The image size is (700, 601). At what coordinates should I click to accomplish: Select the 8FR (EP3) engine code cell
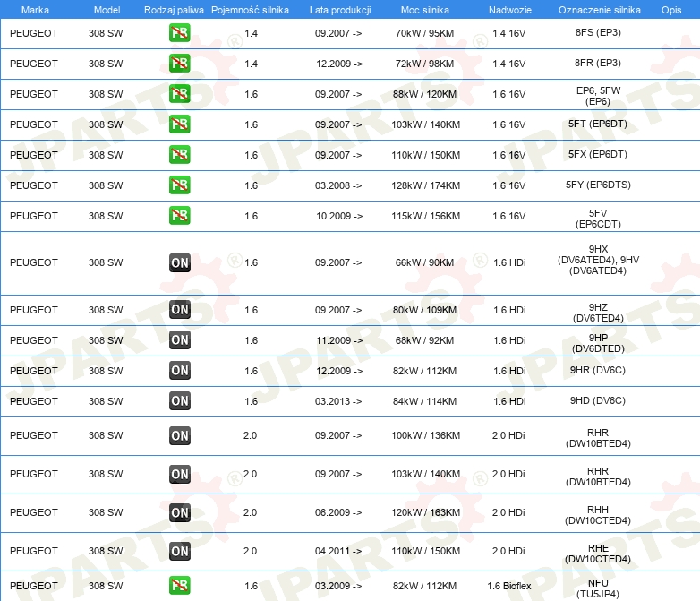coord(598,63)
